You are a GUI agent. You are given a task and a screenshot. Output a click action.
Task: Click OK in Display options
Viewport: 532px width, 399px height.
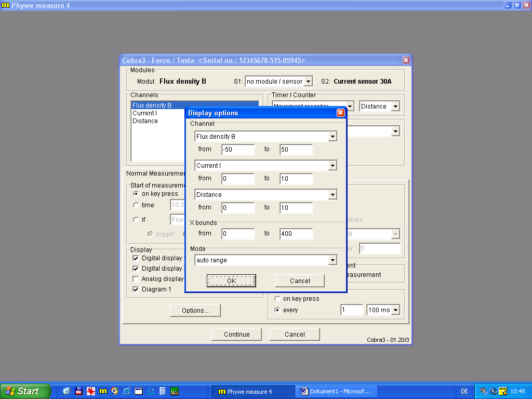[231, 281]
